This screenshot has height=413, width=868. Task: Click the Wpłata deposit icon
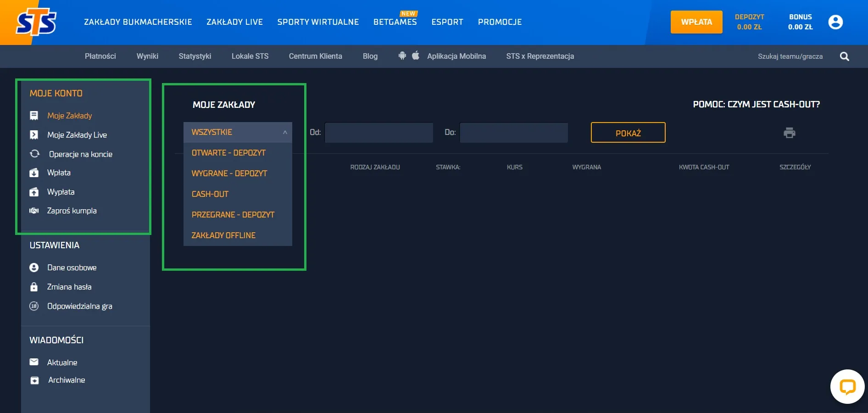34,173
